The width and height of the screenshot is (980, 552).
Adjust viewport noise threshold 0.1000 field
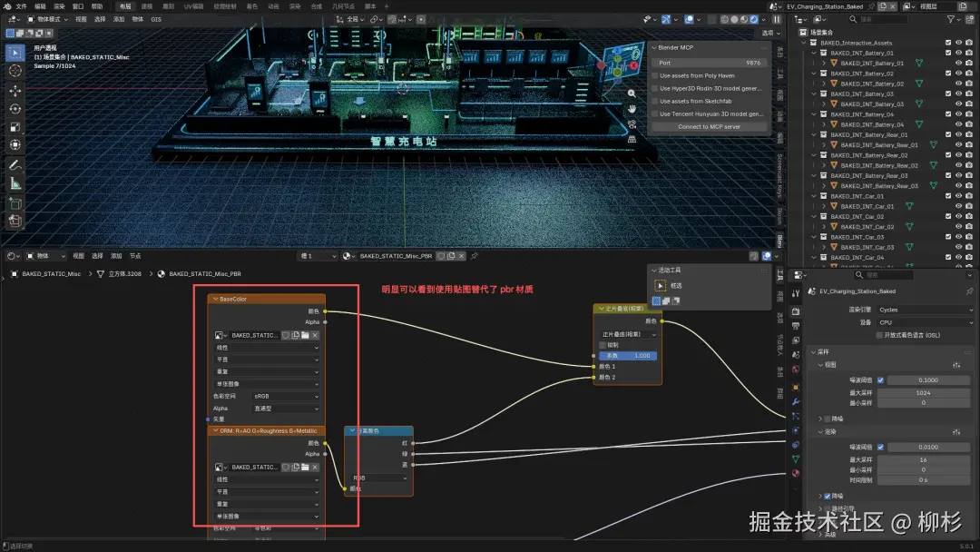(x=928, y=380)
